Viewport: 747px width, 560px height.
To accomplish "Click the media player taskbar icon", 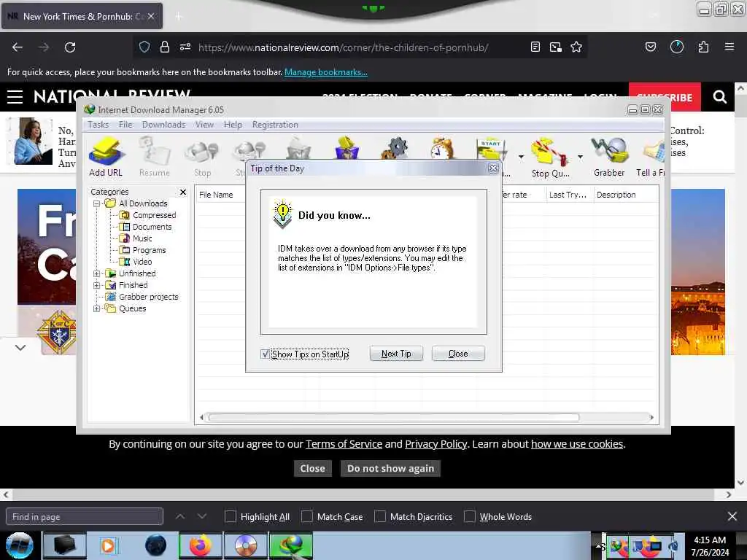I will click(x=109, y=545).
